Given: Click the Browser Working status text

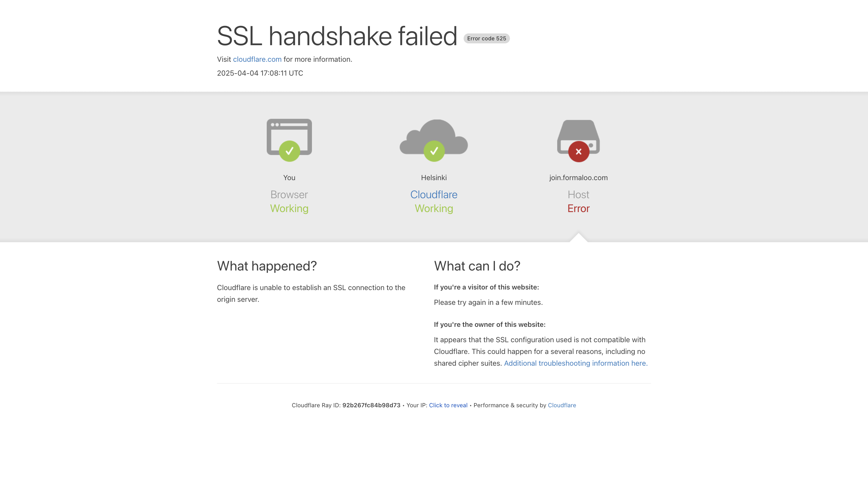Looking at the screenshot, I should click(x=289, y=208).
